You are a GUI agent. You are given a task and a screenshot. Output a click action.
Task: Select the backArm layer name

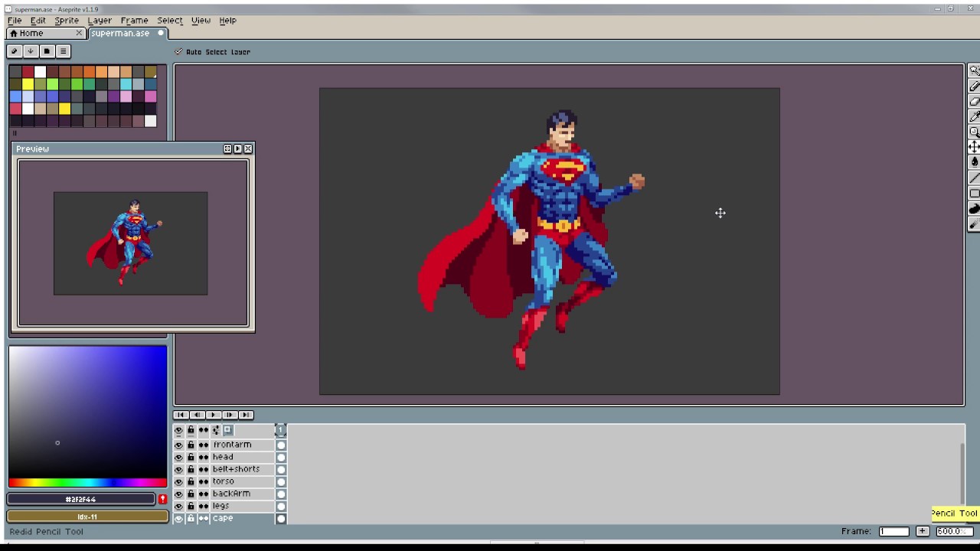point(231,494)
